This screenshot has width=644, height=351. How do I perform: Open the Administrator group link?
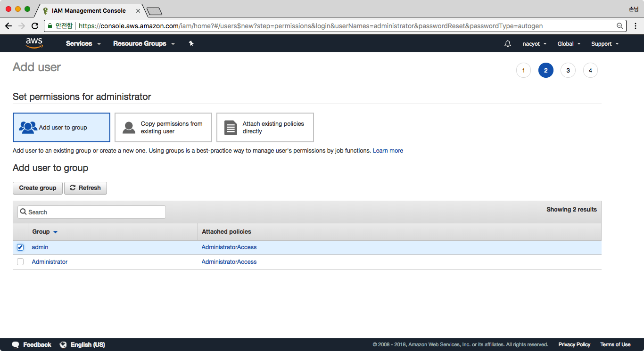click(x=50, y=262)
